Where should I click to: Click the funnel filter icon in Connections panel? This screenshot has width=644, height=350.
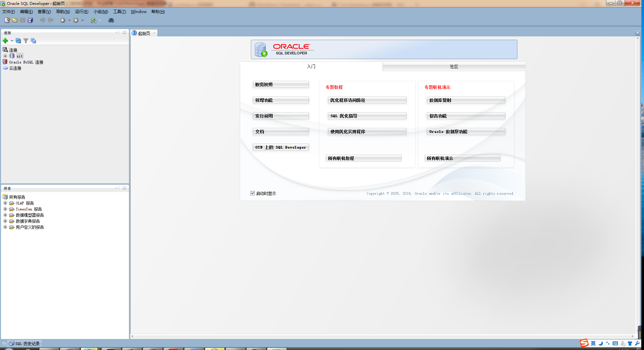(x=26, y=41)
